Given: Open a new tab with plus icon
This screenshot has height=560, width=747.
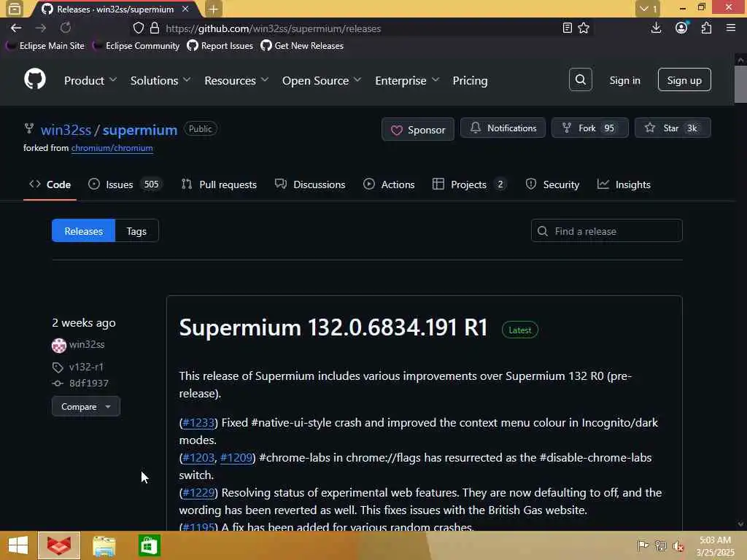Looking at the screenshot, I should [x=214, y=9].
